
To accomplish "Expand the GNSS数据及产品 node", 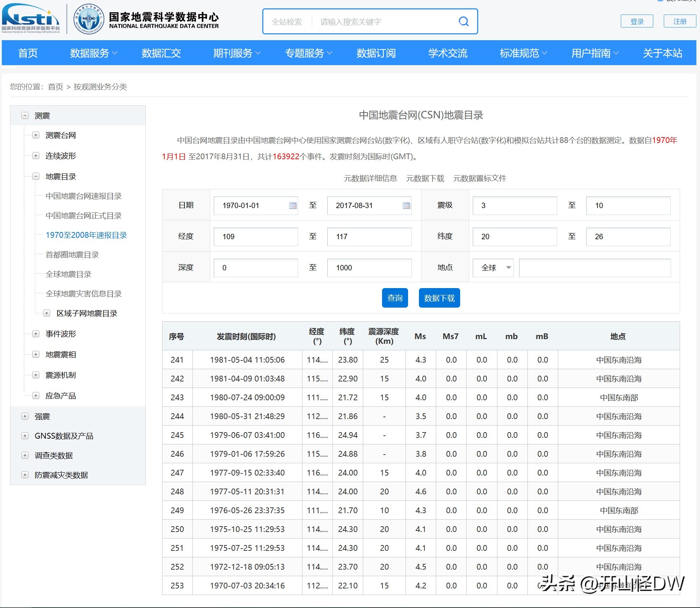I will (x=25, y=436).
